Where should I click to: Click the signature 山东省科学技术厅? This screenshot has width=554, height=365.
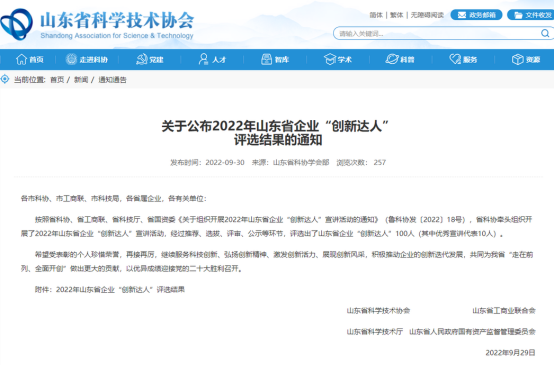[x=375, y=331]
